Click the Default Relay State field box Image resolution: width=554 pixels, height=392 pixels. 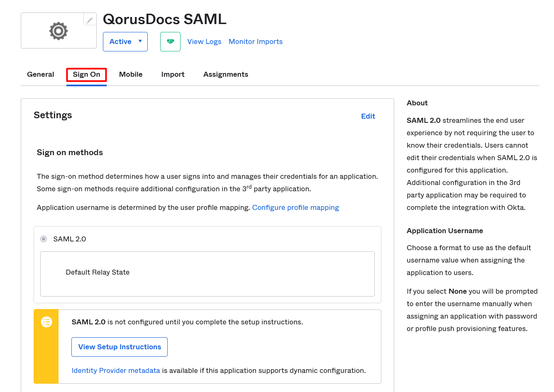click(x=207, y=274)
